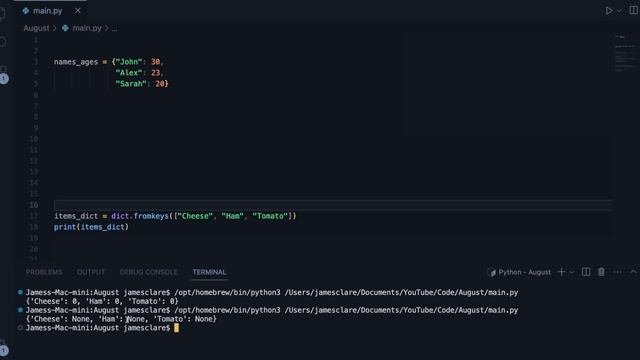This screenshot has height=360, width=640.
Task: Click the "Alex" key on line 4
Action: point(129,73)
